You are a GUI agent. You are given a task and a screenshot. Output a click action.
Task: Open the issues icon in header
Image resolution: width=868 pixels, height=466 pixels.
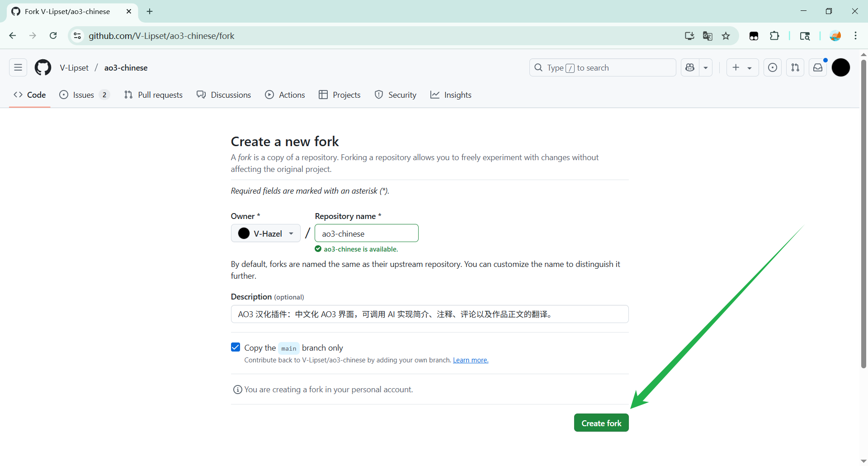[773, 68]
